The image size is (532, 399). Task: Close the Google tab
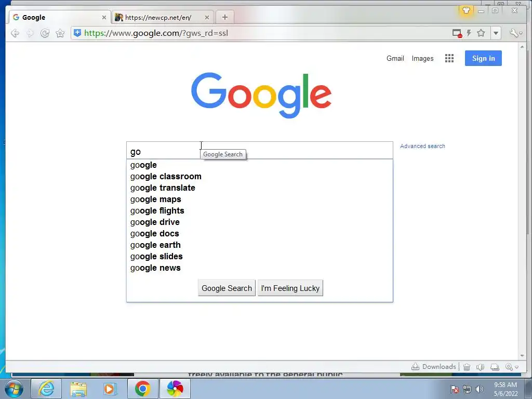click(104, 17)
